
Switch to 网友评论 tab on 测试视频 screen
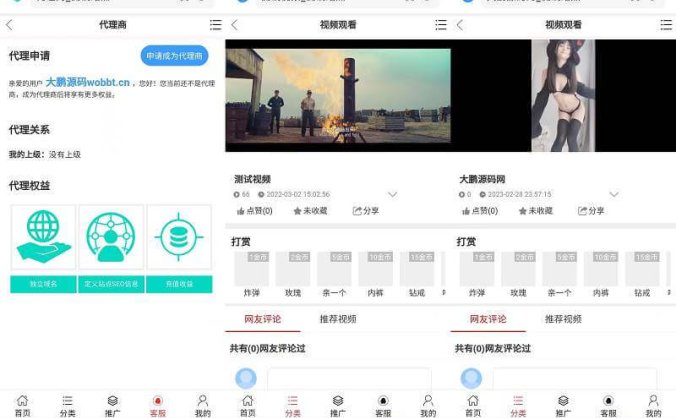(x=263, y=319)
